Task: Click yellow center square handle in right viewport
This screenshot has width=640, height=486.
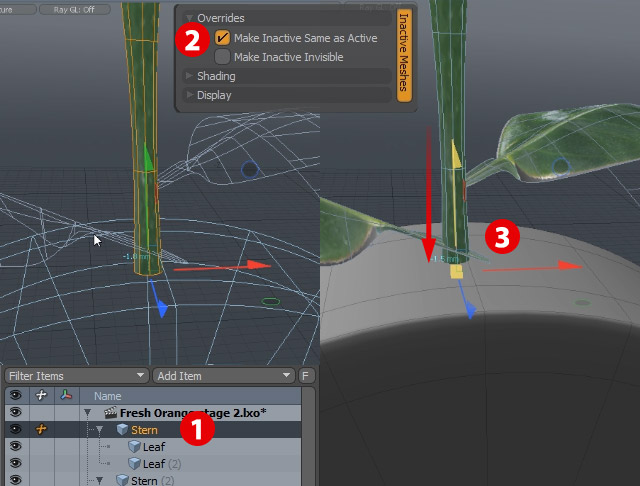Action: tap(456, 271)
